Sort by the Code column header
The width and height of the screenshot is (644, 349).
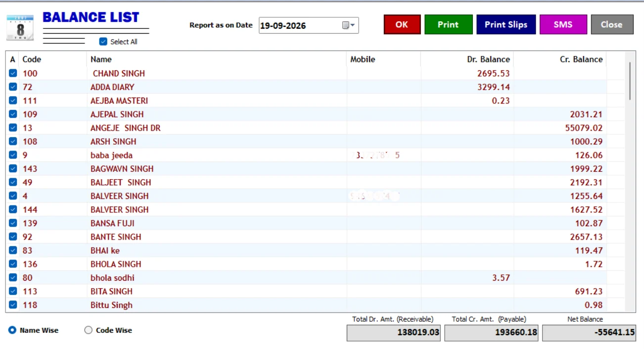(x=53, y=59)
